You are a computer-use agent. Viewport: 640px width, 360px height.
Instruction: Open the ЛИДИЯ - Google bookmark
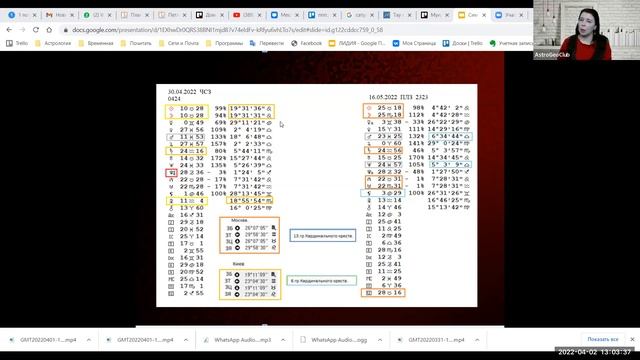click(357, 43)
